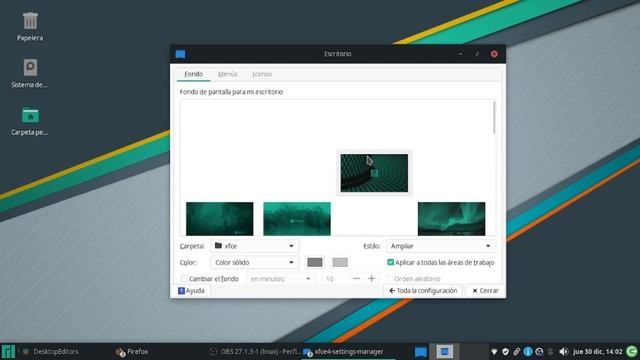Click the minutes value field showing 10
640x360 pixels.
pyautogui.click(x=334, y=279)
